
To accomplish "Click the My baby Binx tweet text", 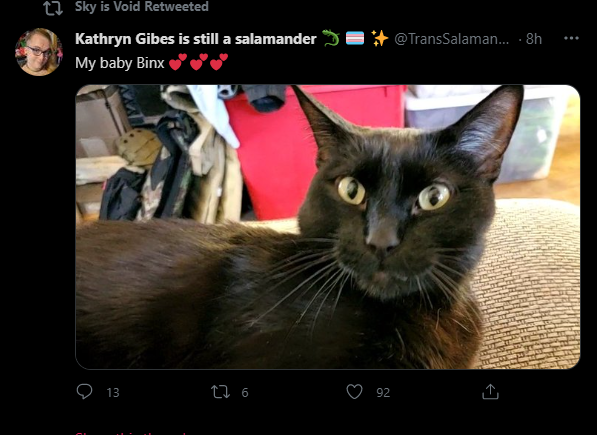I will pyautogui.click(x=120, y=63).
